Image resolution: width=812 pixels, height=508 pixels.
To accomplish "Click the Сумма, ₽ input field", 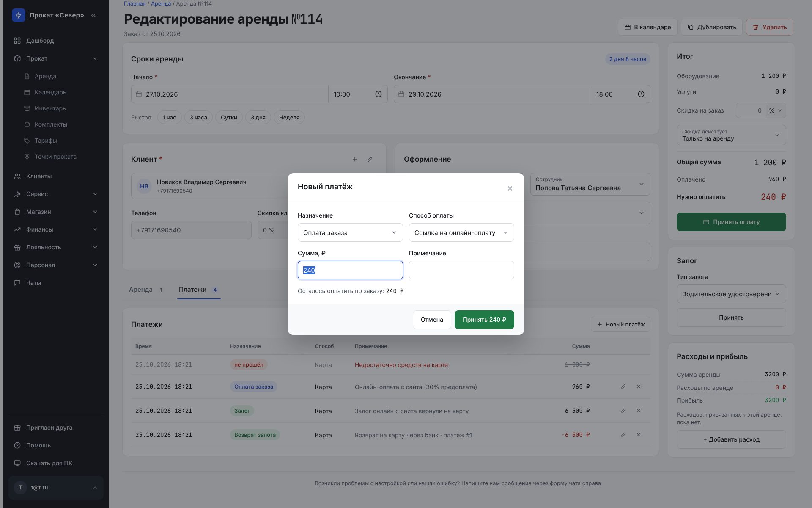I will tap(350, 270).
